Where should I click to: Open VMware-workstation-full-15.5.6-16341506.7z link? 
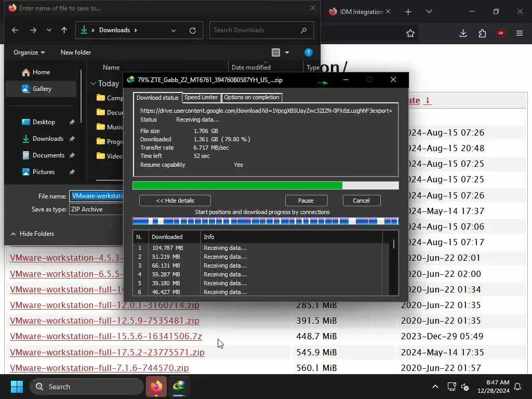click(x=106, y=336)
